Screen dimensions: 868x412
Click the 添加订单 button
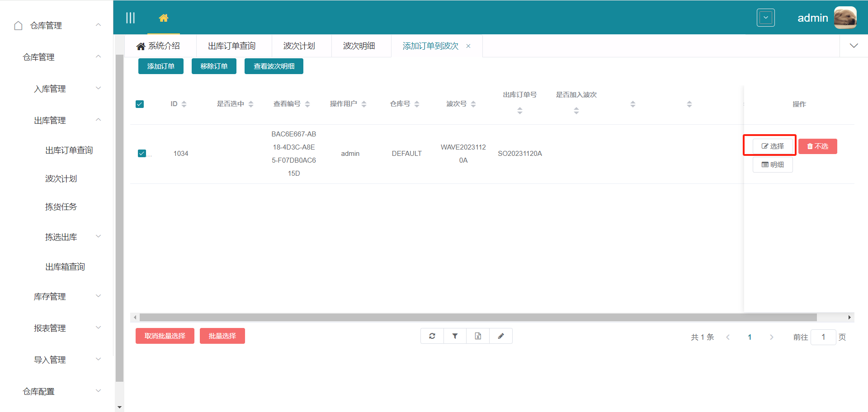tap(160, 66)
